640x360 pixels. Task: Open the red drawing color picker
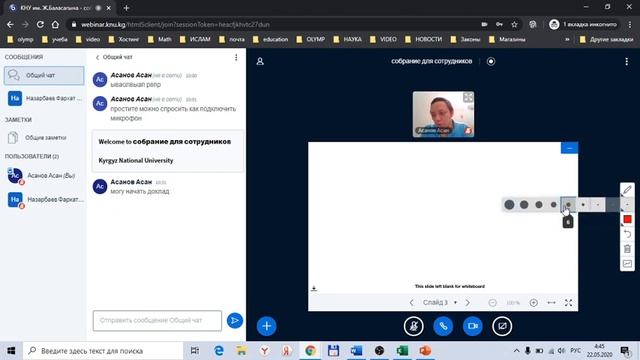(x=627, y=220)
